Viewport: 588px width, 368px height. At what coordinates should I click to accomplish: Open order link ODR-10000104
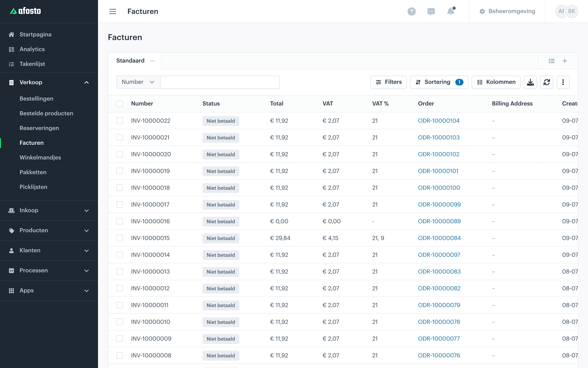[439, 121]
